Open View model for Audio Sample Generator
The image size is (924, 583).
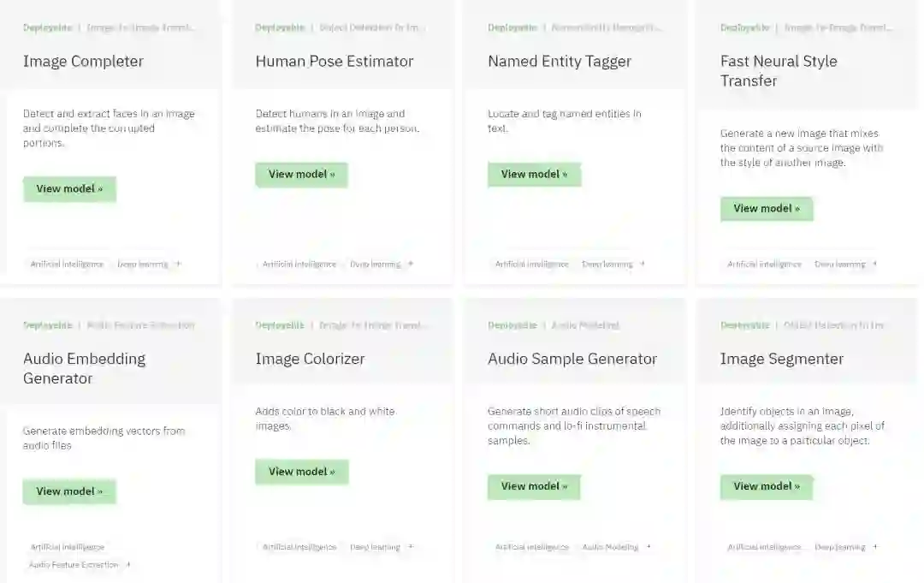point(534,486)
